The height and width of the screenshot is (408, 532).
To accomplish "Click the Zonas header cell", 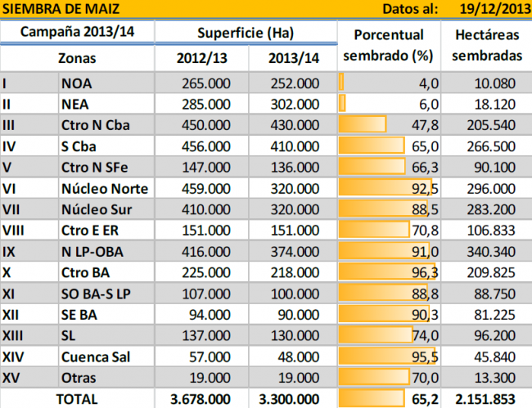I will 77,59.
